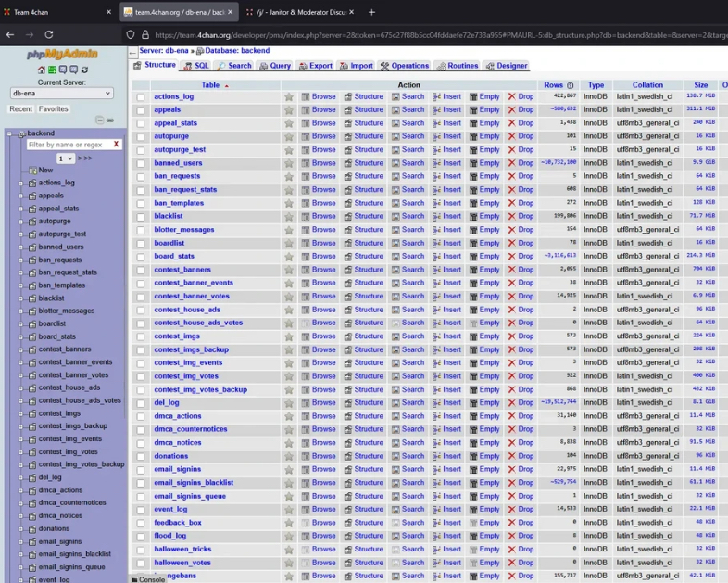
Task: Check the appeals table checkbox
Action: pyautogui.click(x=141, y=110)
